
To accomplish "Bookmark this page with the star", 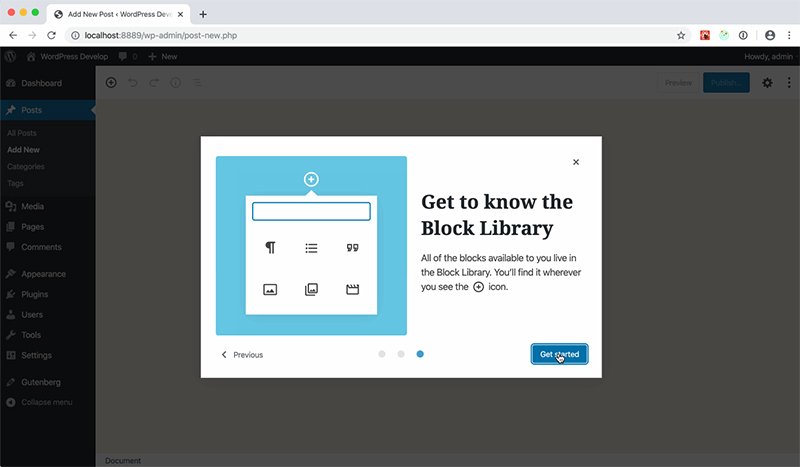I will pyautogui.click(x=681, y=35).
